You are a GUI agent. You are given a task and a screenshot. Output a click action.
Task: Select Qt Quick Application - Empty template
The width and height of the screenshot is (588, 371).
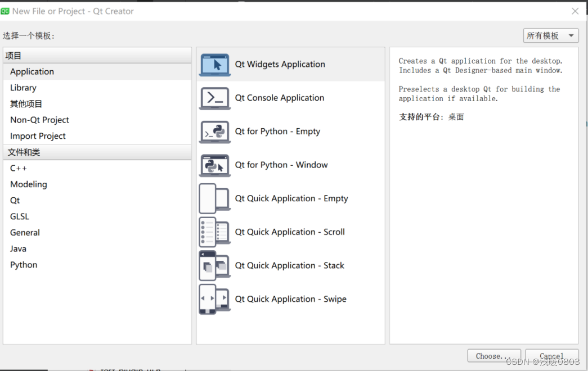pyautogui.click(x=291, y=198)
